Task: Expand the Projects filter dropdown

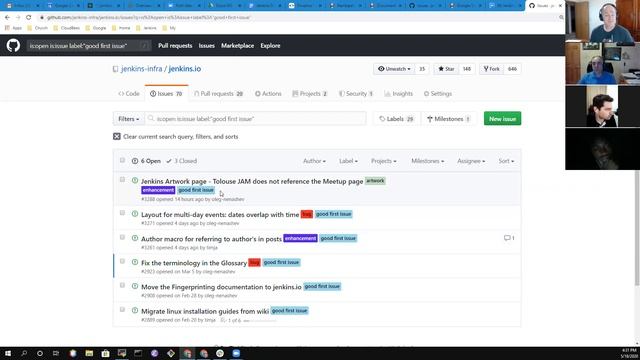Action: click(x=384, y=161)
